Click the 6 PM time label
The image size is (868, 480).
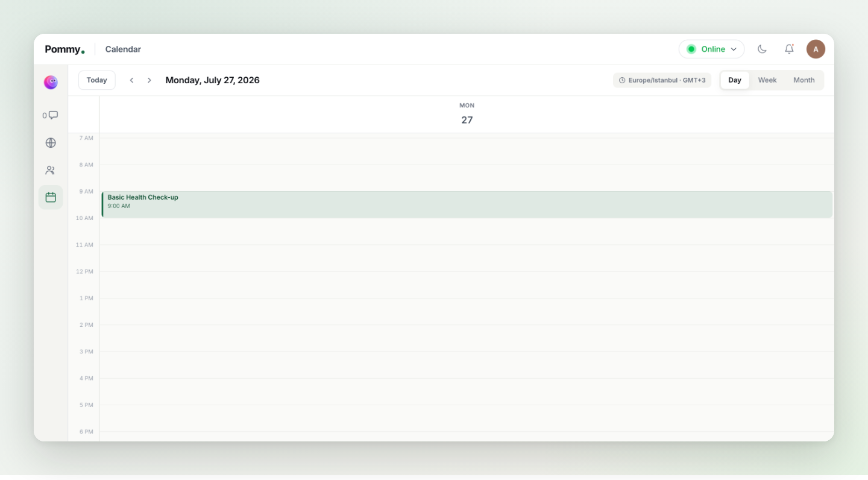point(87,432)
